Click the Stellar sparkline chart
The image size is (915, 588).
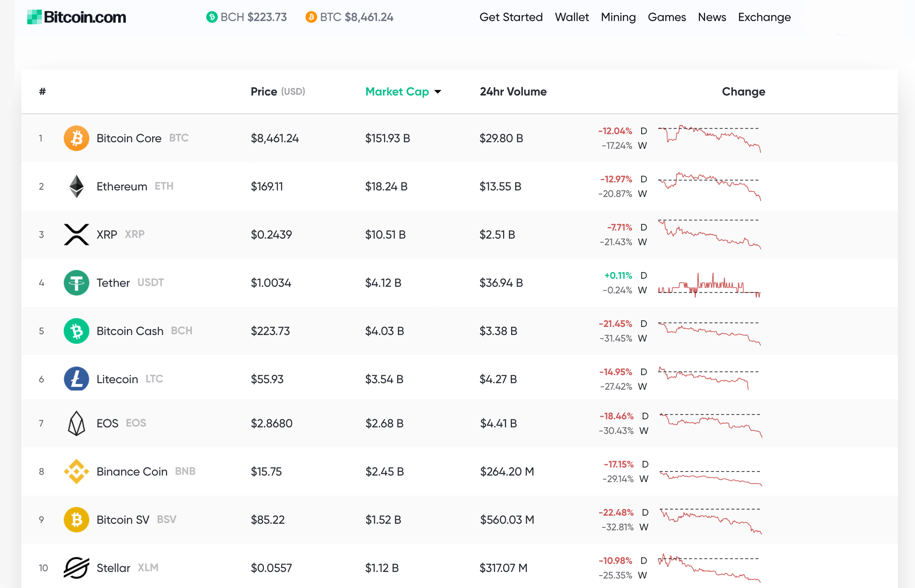709,568
